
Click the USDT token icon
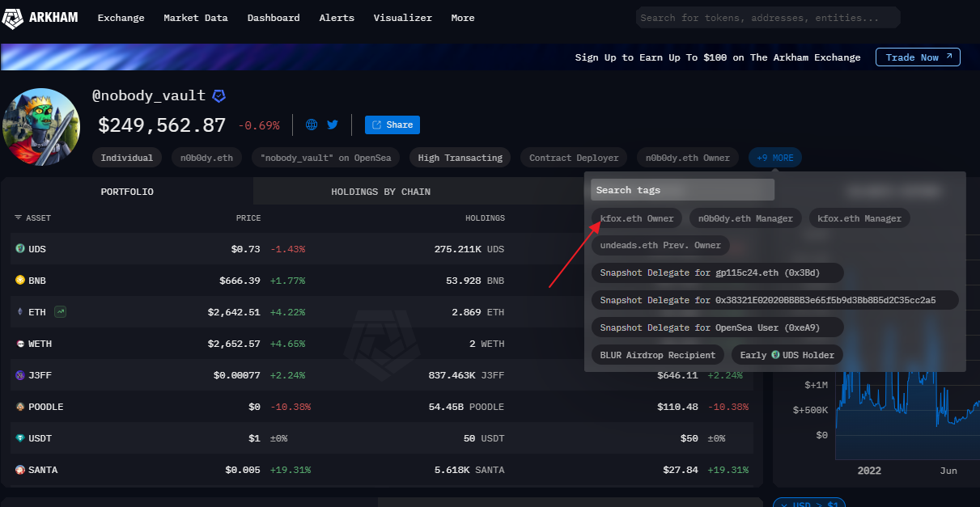coord(20,438)
